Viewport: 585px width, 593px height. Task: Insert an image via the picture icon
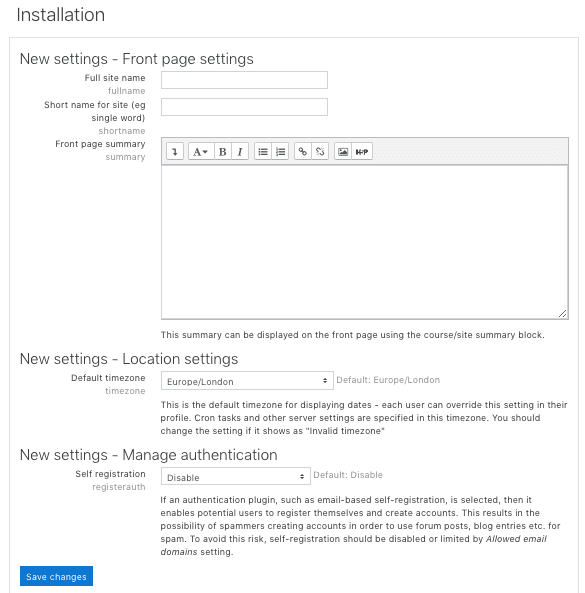(343, 152)
